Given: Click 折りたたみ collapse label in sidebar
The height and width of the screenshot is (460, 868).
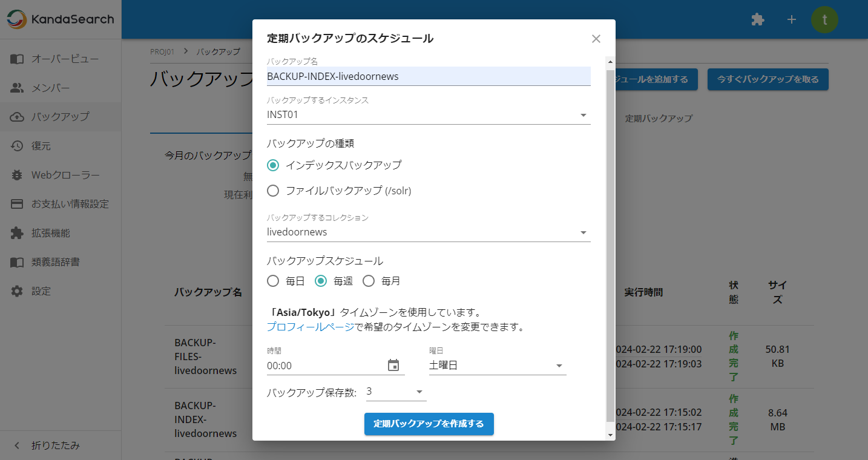Looking at the screenshot, I should click(56, 445).
